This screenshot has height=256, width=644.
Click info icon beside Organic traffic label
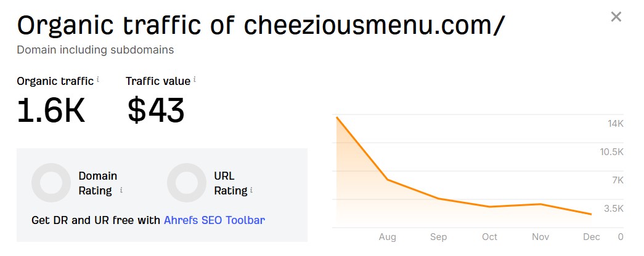tap(98, 80)
